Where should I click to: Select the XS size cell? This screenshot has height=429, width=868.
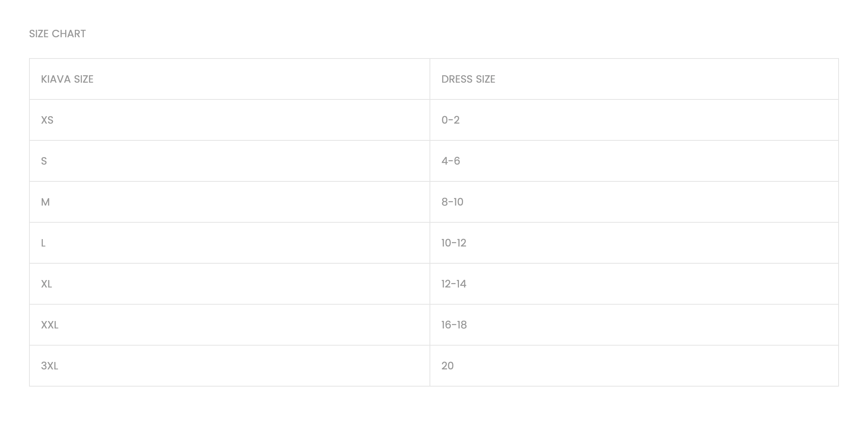(x=47, y=120)
